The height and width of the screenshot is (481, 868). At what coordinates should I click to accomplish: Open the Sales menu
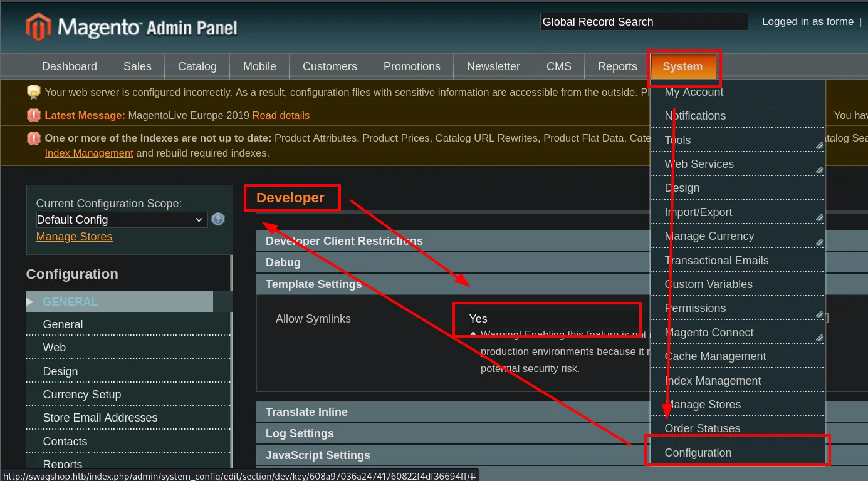click(137, 66)
